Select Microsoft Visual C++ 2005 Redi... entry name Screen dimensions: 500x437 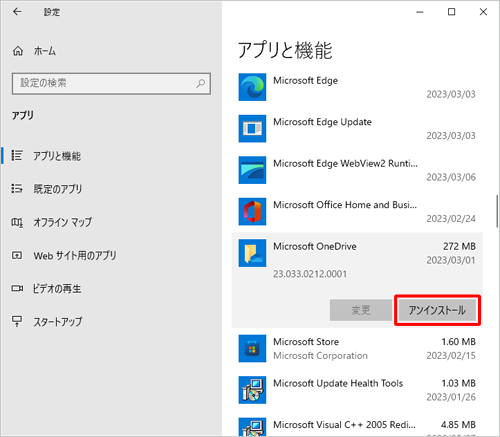pos(344,425)
